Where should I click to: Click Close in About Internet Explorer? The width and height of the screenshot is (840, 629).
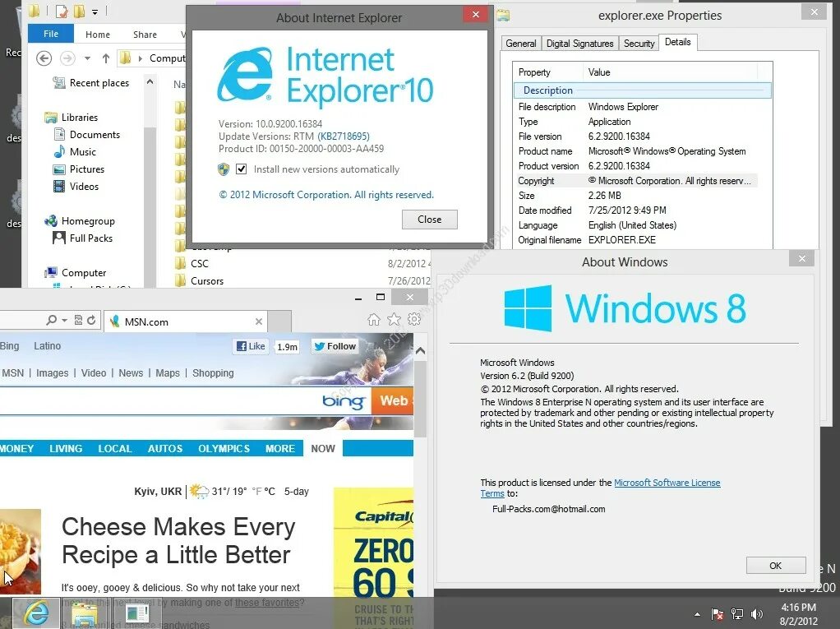tap(430, 220)
